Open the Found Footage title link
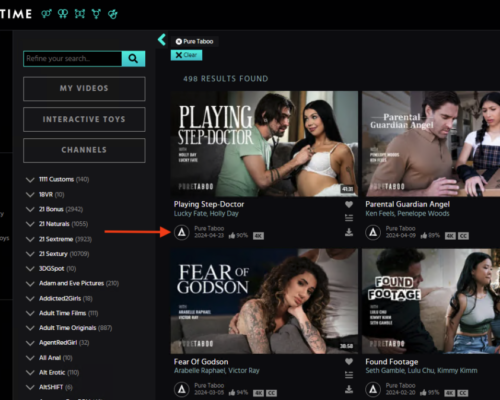500x400 pixels. (392, 362)
